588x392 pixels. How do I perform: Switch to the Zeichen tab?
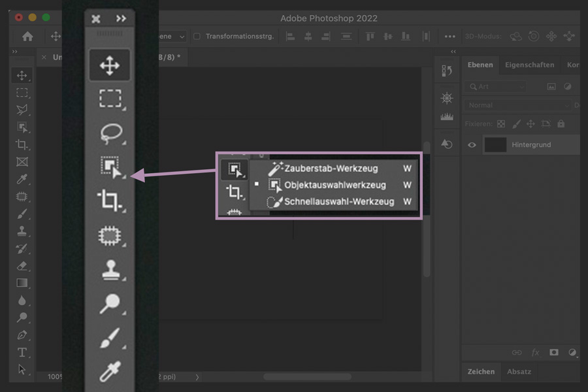click(x=481, y=372)
